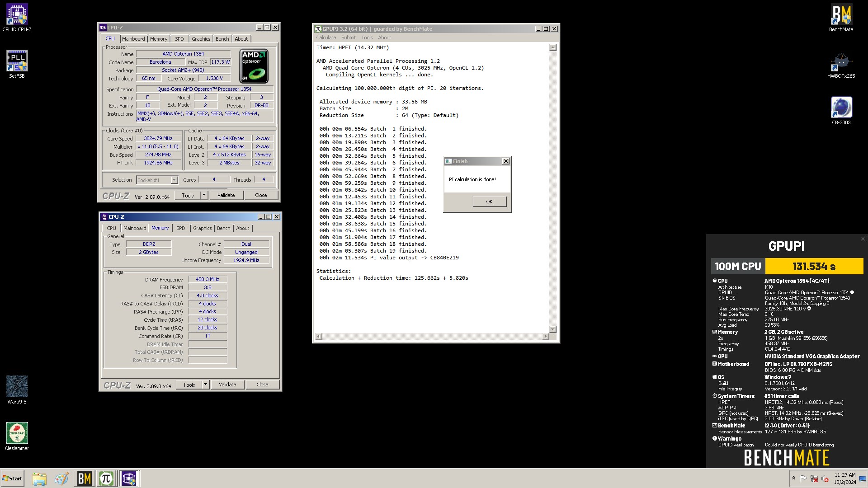Viewport: 868px width, 488px height.
Task: Close the BenchMate GPUPI result overlay
Action: [x=863, y=239]
